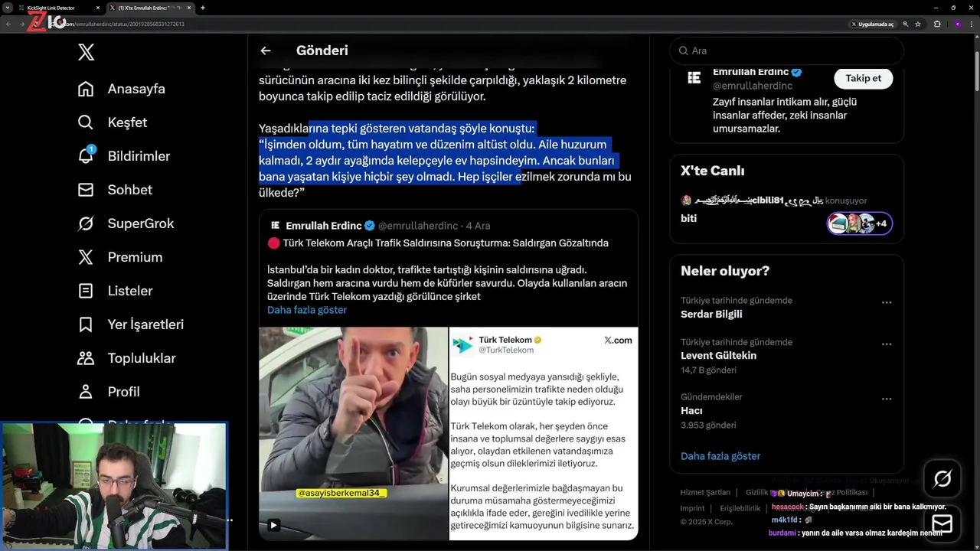Click the X logo in the sidebar
The height and width of the screenshot is (551, 980).
click(86, 52)
